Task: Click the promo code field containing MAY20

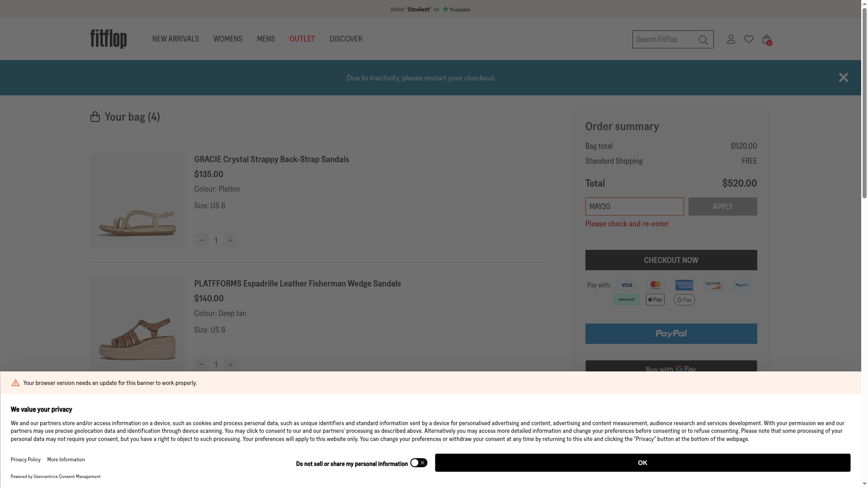Action: 635,206
